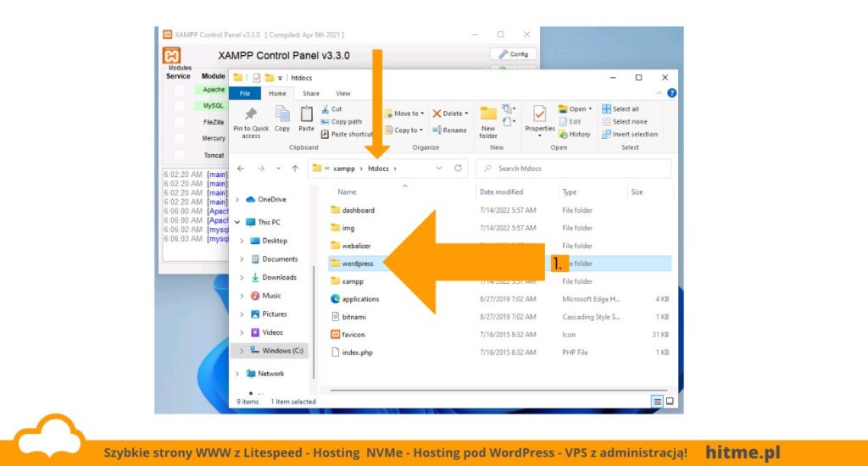Screen dimensions: 868x466
Task: Click the Rename command
Action: point(449,130)
